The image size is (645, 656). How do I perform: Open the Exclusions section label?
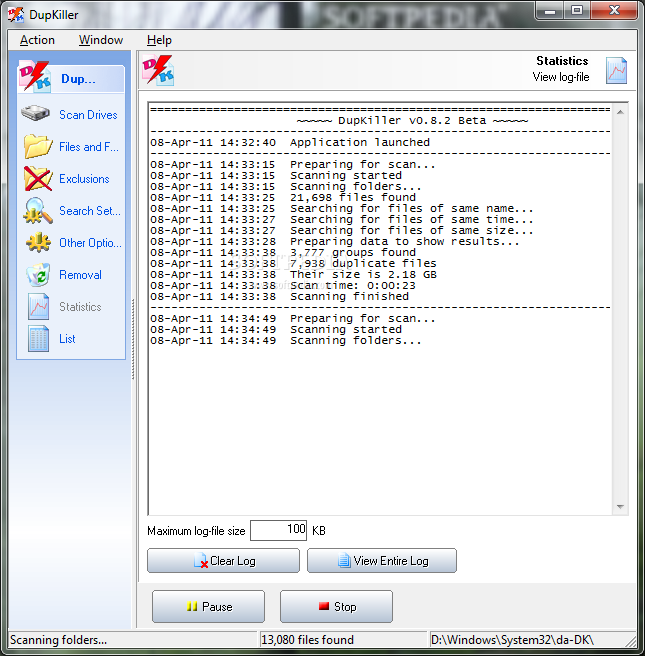coord(84,179)
